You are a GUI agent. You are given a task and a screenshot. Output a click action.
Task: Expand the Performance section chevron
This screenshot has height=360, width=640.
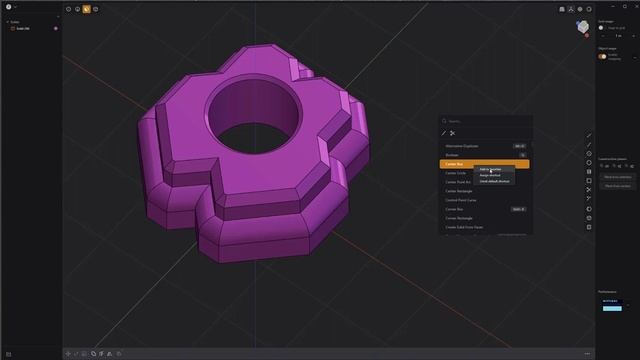628,305
